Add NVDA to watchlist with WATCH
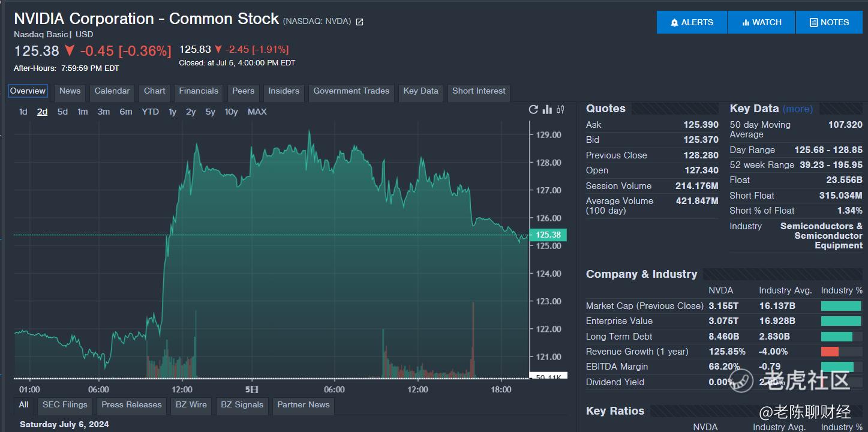868x432 pixels. [x=761, y=22]
